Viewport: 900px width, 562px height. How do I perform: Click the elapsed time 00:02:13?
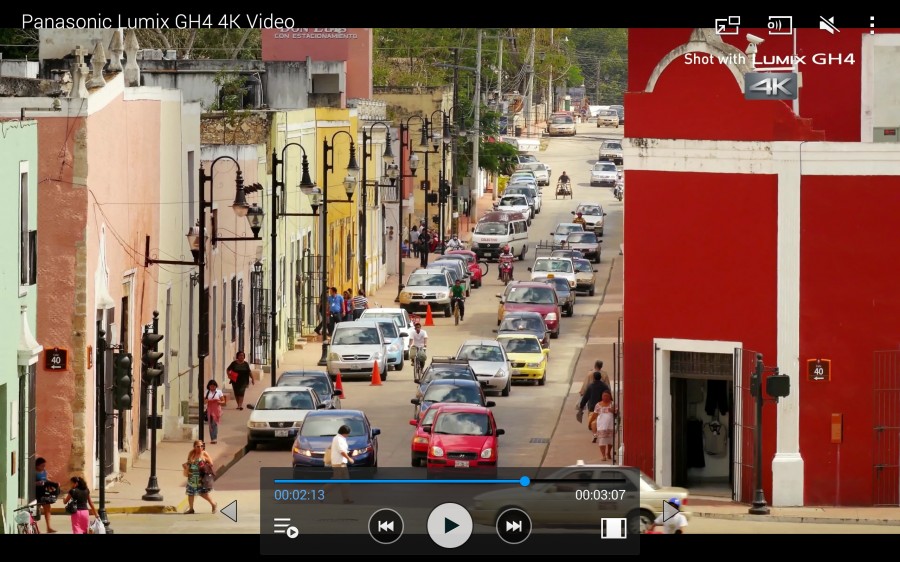(x=299, y=495)
